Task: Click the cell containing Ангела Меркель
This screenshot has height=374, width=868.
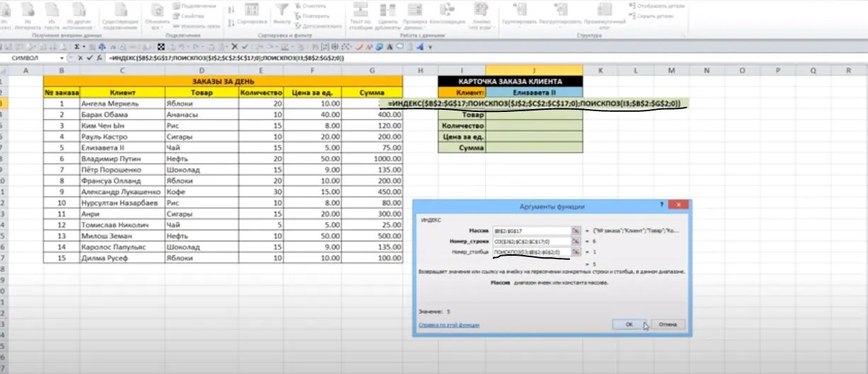Action: click(x=122, y=103)
